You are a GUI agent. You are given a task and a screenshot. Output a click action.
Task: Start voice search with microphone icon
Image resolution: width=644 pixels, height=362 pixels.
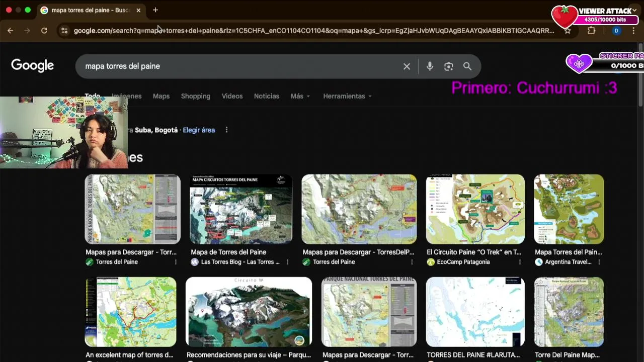coord(430,66)
